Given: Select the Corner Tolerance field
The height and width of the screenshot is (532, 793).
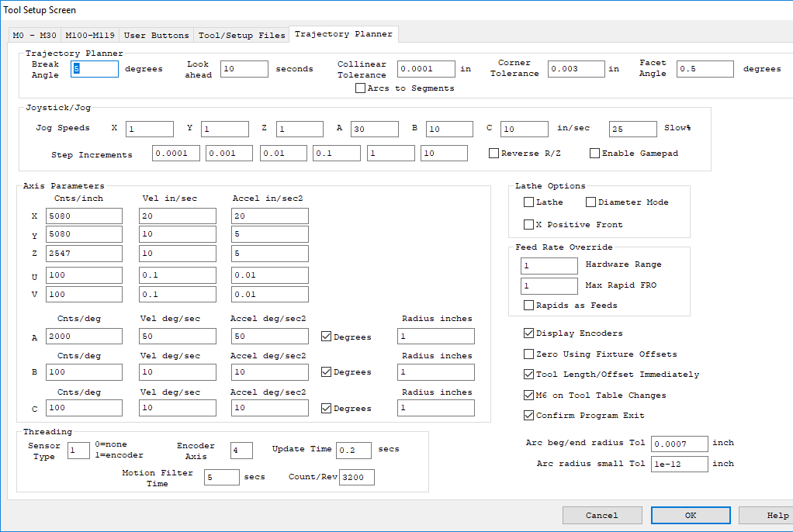Looking at the screenshot, I should (x=576, y=69).
